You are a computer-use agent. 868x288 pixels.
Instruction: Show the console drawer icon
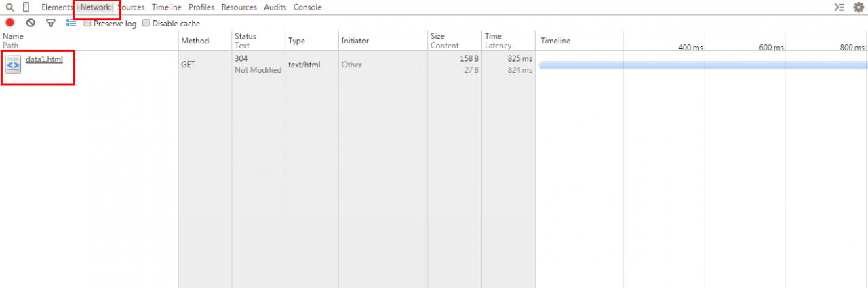pyautogui.click(x=840, y=7)
